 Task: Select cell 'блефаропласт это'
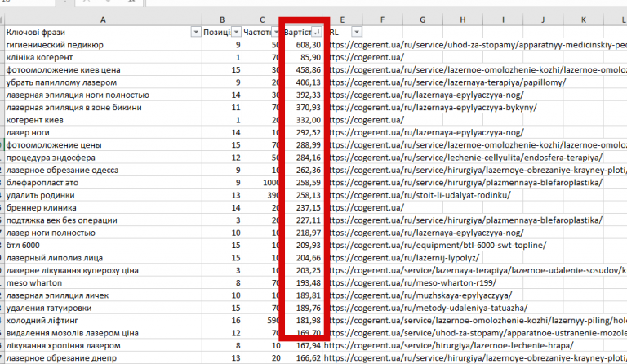(103, 183)
